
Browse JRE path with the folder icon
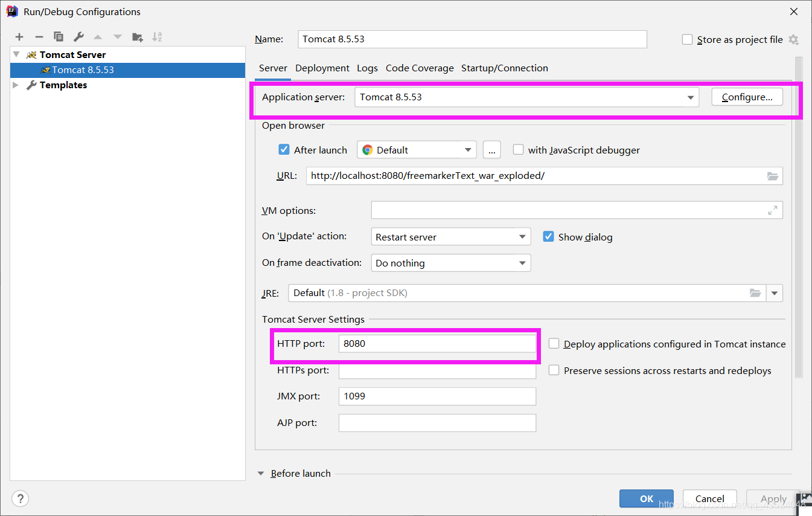(755, 293)
